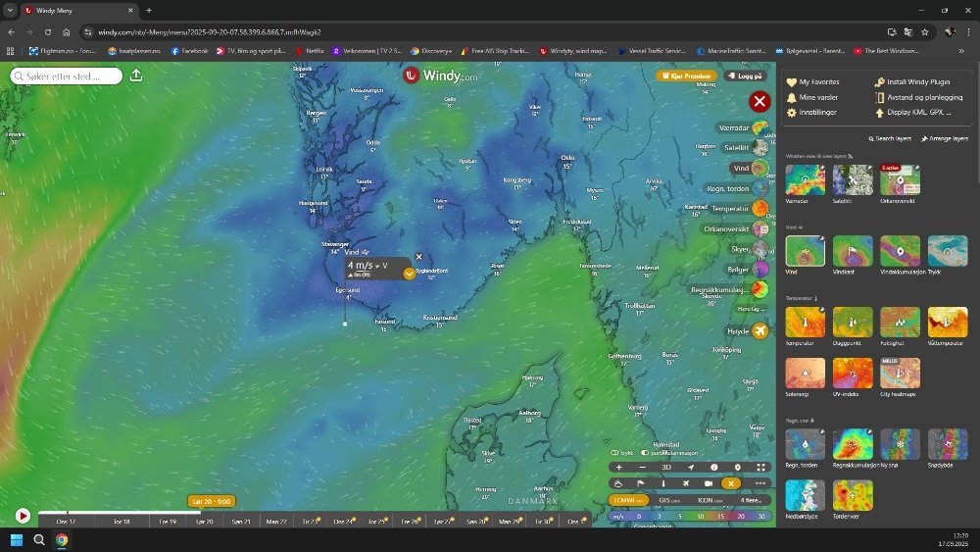Expand the '4 flere' models list
Image resolution: width=980 pixels, height=552 pixels.
750,500
